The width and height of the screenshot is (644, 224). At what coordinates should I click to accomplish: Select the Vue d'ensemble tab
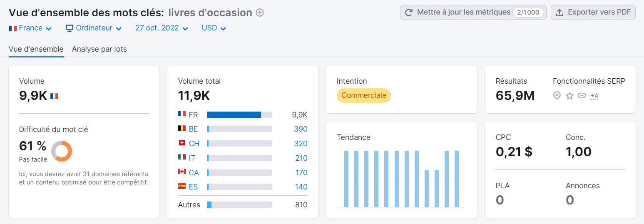tap(36, 49)
